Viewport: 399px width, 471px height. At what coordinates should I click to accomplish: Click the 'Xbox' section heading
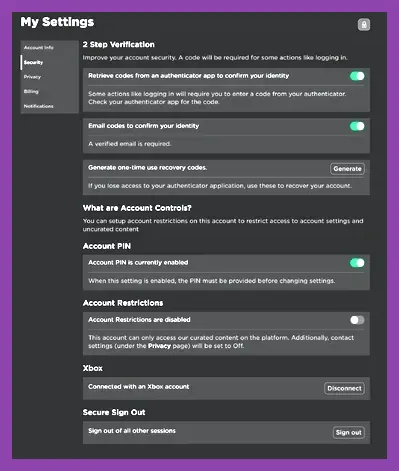coord(93,368)
